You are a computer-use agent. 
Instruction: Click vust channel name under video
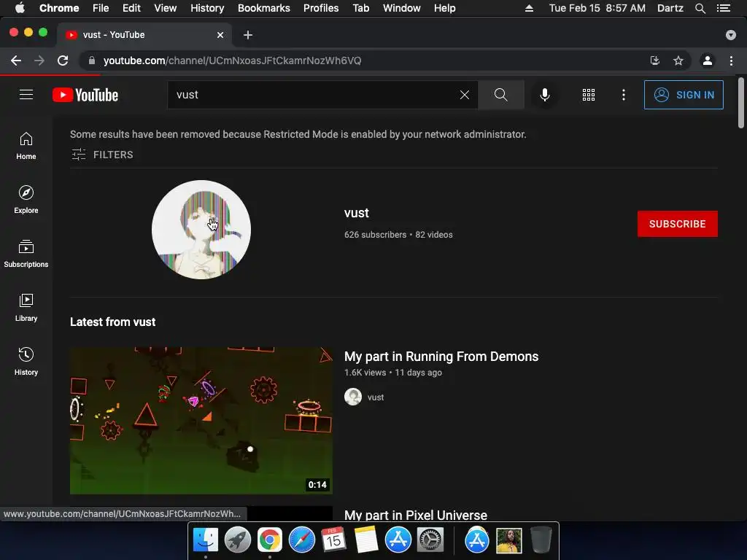(376, 397)
